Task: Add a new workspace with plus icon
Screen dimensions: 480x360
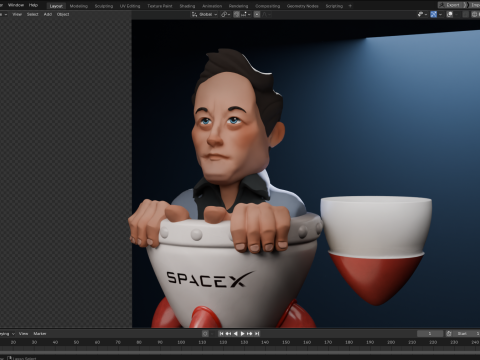Action: [350, 6]
